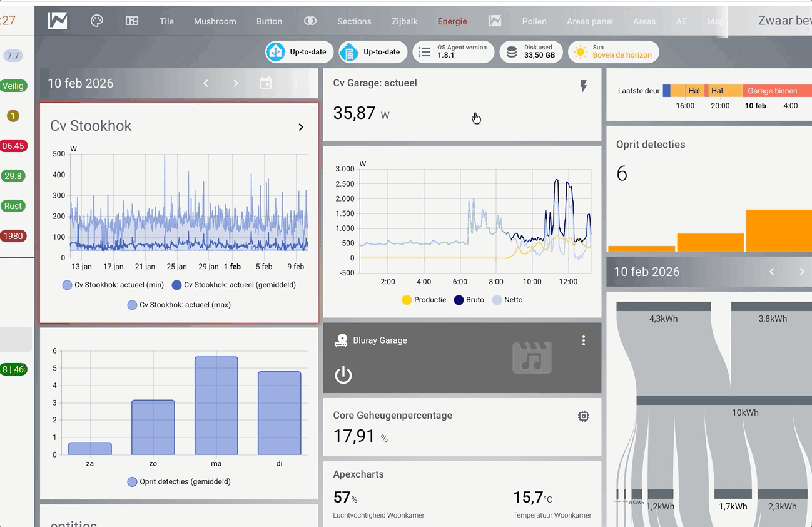Toggle Cv Stookhok actueel (max) series
Viewport: 812px width, 527px height.
point(179,305)
